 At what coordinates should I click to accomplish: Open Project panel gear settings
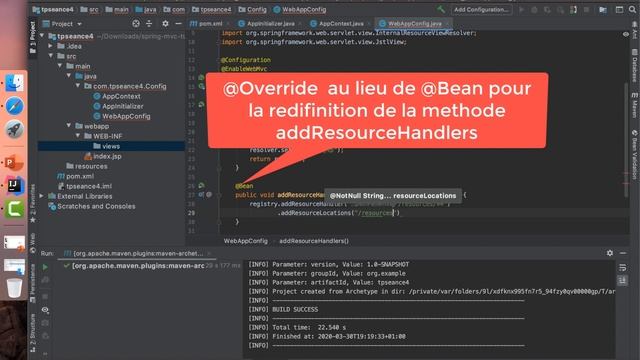[x=165, y=24]
